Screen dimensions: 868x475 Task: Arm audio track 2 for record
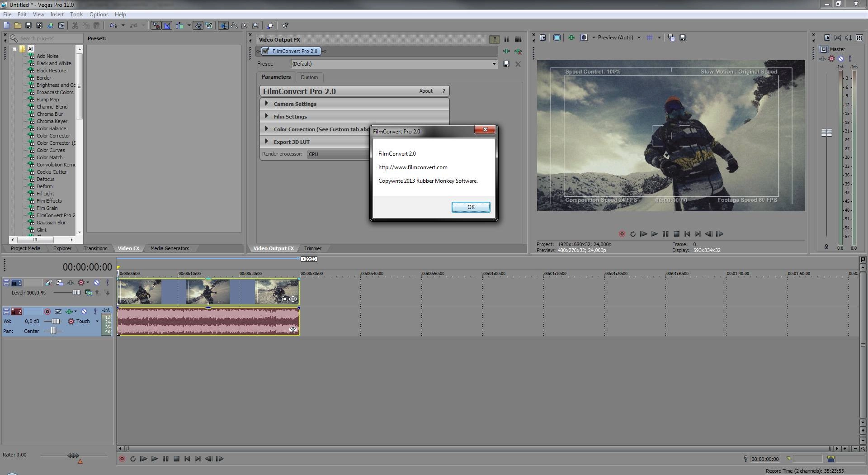(47, 312)
